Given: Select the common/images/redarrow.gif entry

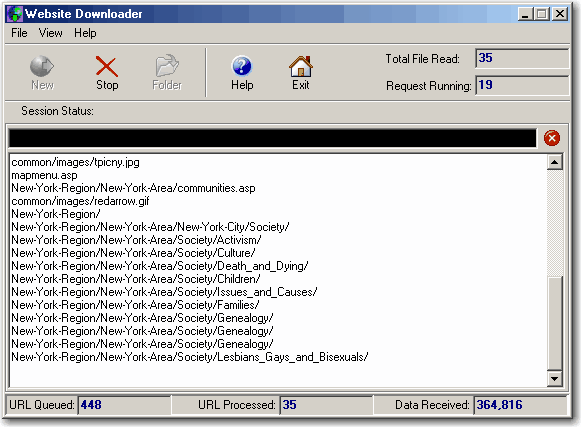Looking at the screenshot, I should pos(80,201).
